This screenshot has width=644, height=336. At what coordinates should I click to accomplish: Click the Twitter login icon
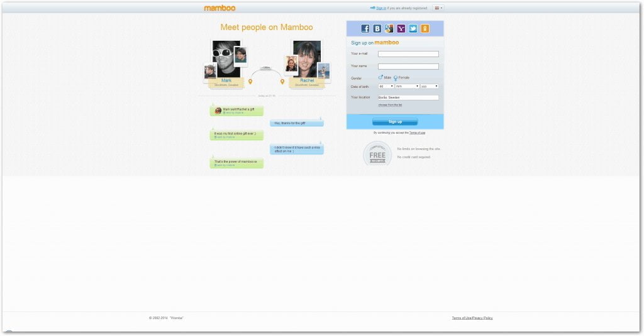(x=413, y=28)
